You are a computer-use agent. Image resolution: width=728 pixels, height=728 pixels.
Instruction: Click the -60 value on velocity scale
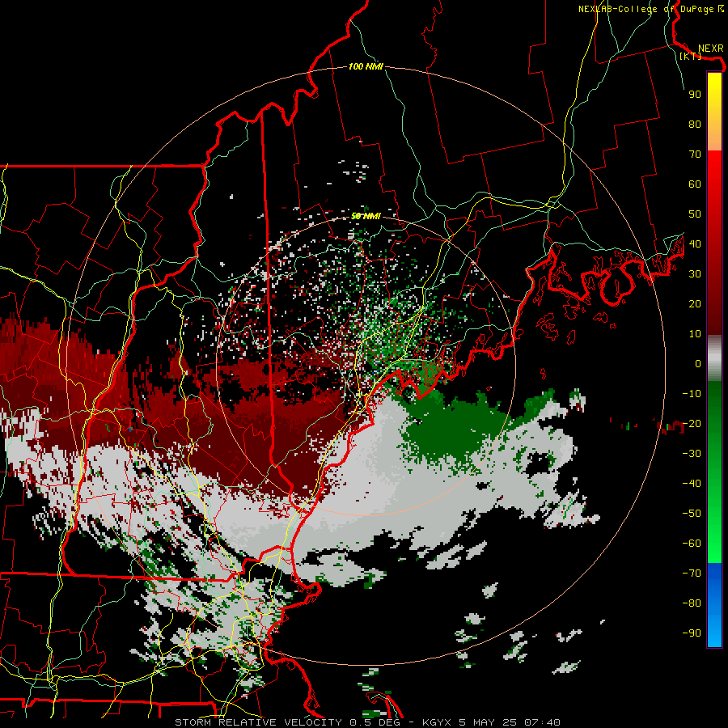(x=692, y=544)
